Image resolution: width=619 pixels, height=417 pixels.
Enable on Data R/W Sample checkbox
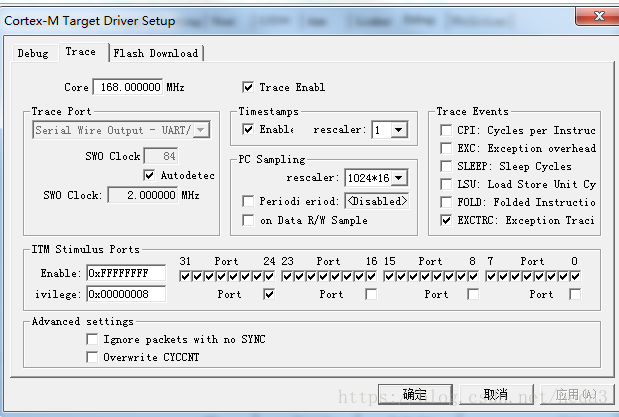click(x=248, y=220)
